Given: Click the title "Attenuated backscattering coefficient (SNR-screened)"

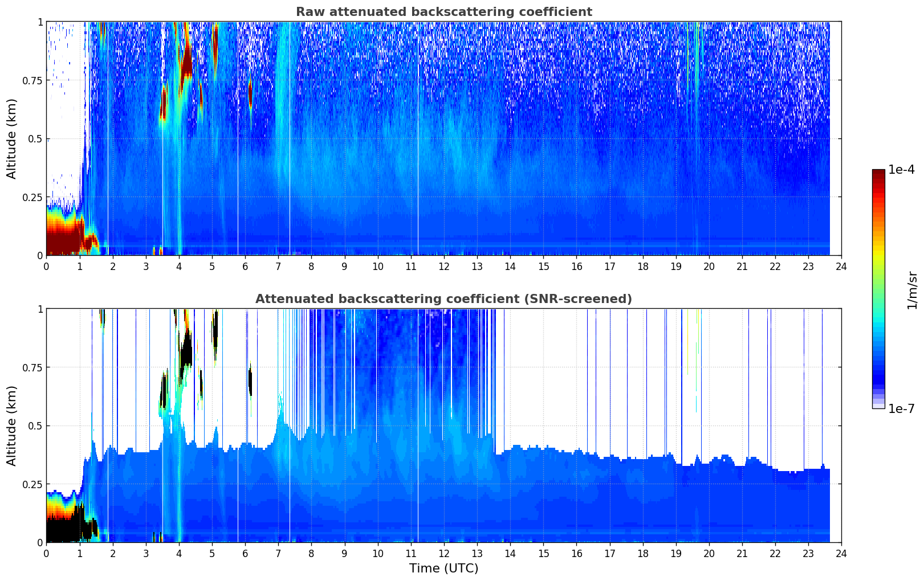Looking at the screenshot, I should (443, 299).
